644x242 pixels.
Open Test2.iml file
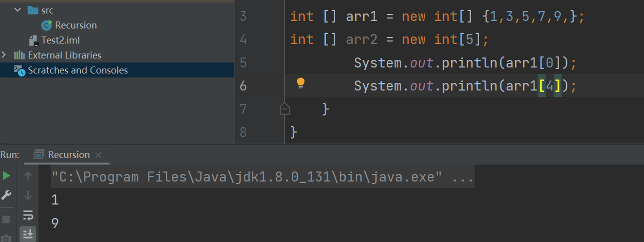pyautogui.click(x=60, y=40)
